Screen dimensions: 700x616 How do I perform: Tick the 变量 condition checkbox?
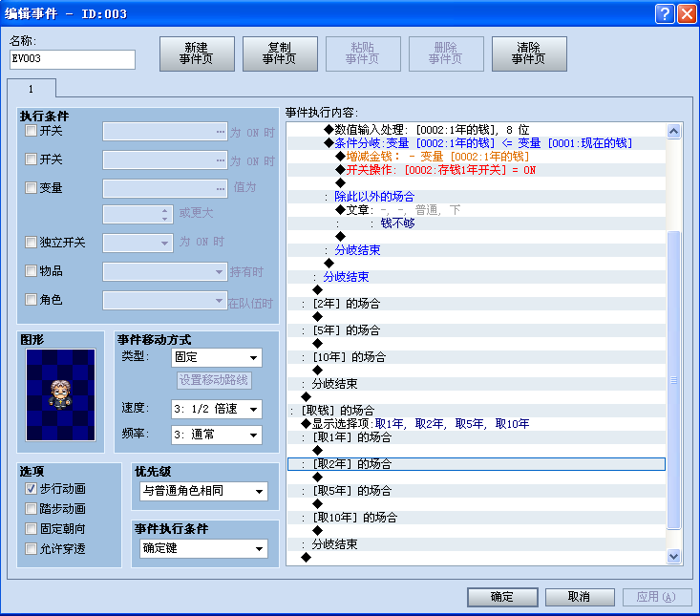click(x=31, y=188)
